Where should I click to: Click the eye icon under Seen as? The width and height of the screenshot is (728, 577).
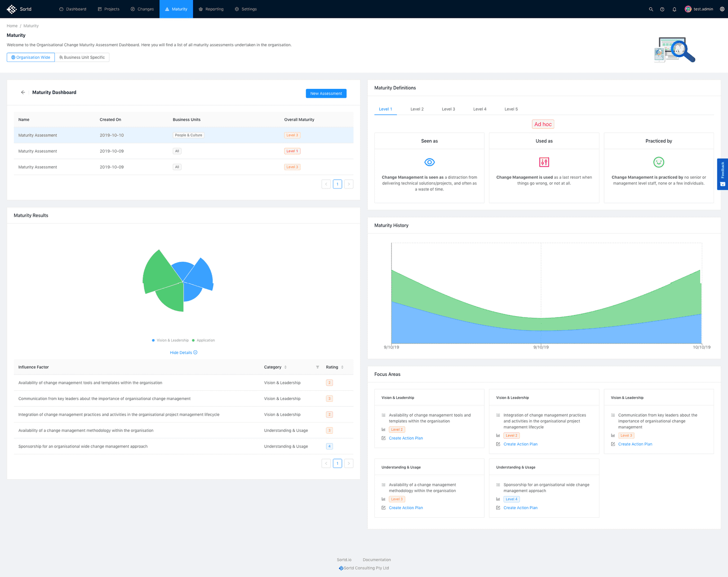point(429,162)
